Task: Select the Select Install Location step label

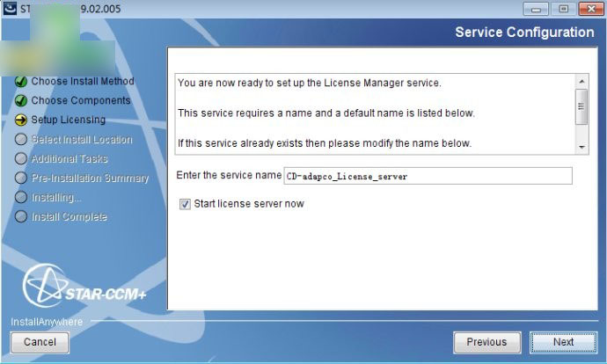Action: tap(82, 139)
